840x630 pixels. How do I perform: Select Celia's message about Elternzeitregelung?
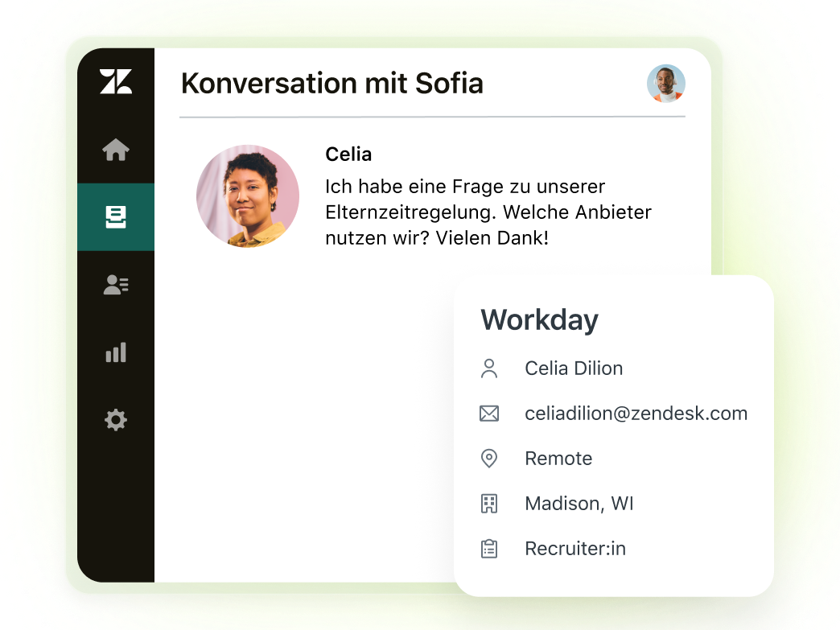(488, 212)
